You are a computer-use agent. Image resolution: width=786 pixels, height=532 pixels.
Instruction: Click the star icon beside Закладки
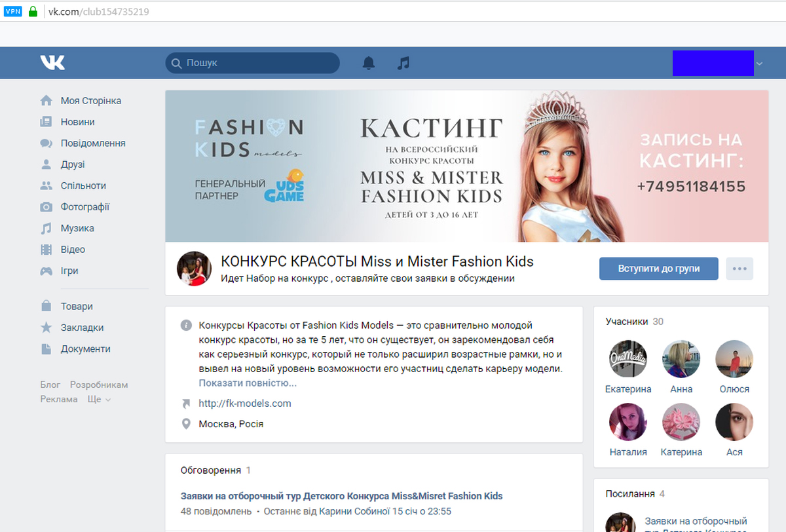46,328
